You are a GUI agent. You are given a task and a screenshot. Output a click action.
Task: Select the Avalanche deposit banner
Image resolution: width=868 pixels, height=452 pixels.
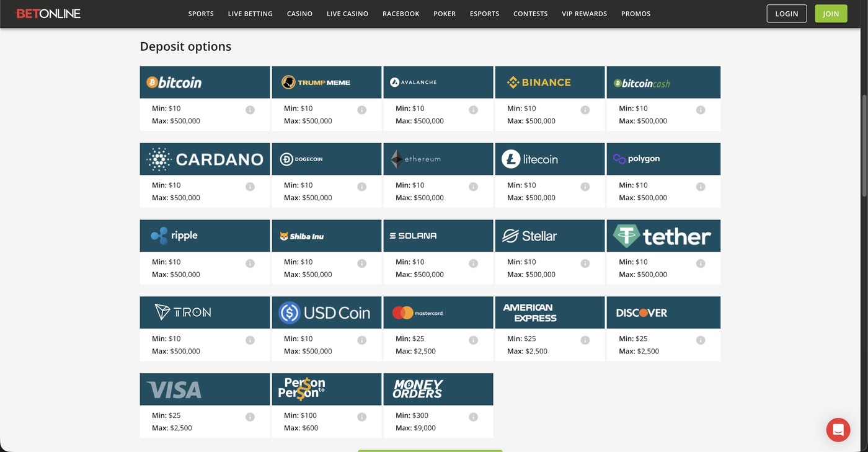438,82
